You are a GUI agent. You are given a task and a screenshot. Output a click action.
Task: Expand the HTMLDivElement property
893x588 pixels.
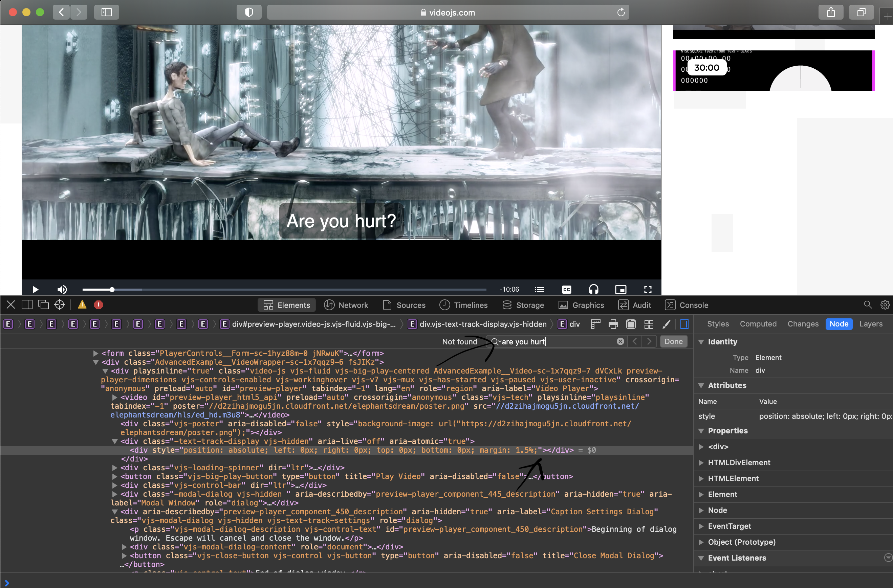[701, 463]
